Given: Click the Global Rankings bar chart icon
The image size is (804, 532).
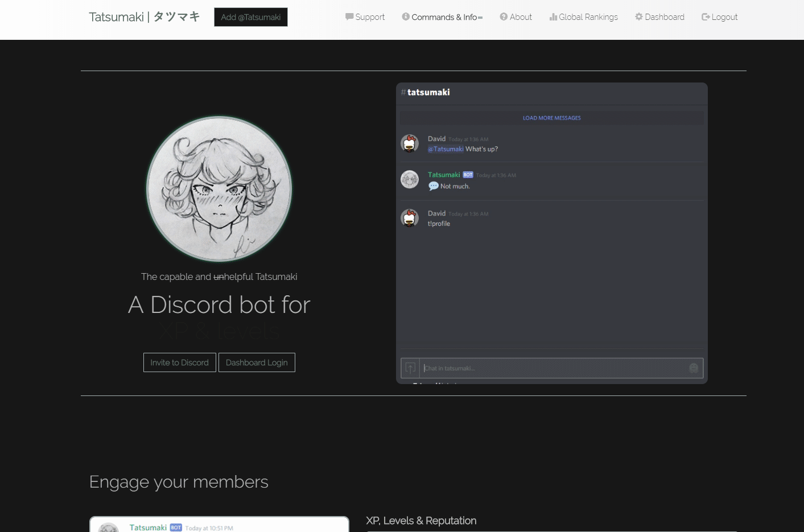Looking at the screenshot, I should (x=553, y=17).
